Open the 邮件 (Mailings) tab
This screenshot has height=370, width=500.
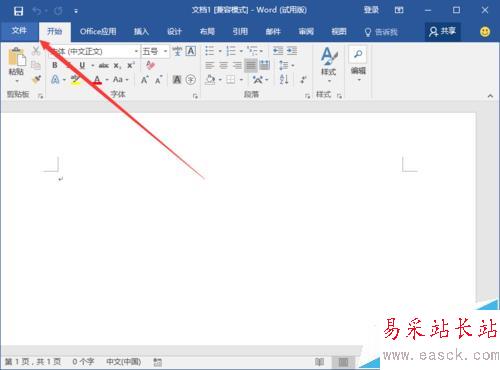273,32
